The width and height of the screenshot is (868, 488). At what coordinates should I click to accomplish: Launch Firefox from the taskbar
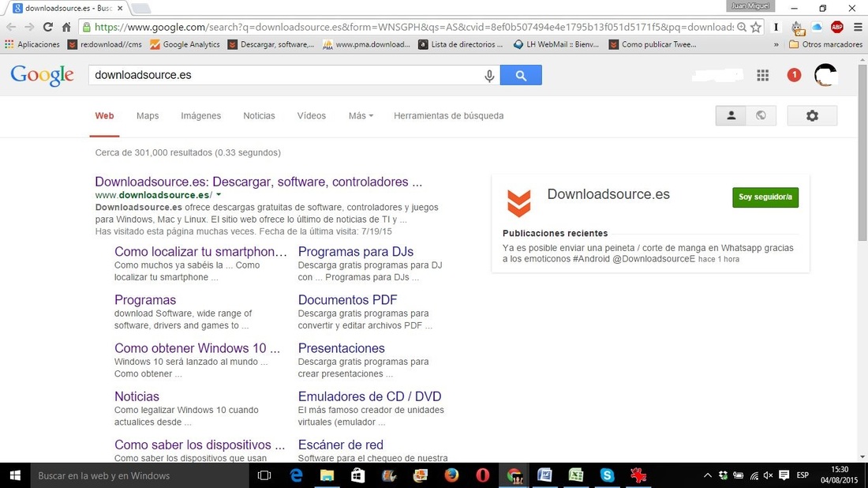tap(451, 475)
